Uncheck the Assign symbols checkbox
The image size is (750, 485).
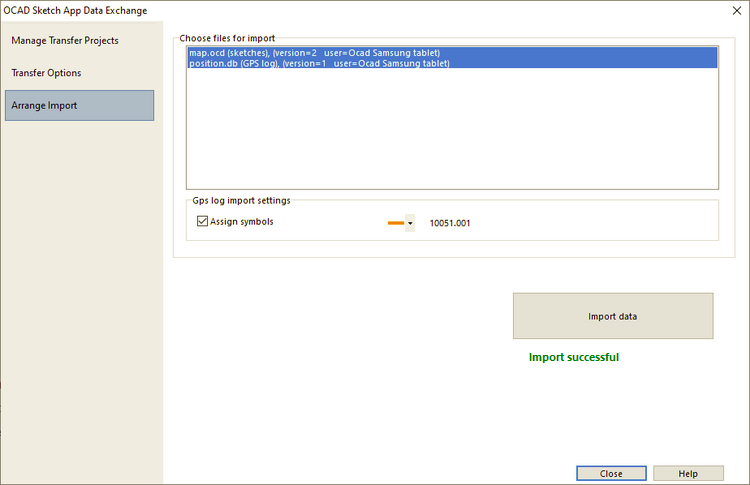pos(202,221)
